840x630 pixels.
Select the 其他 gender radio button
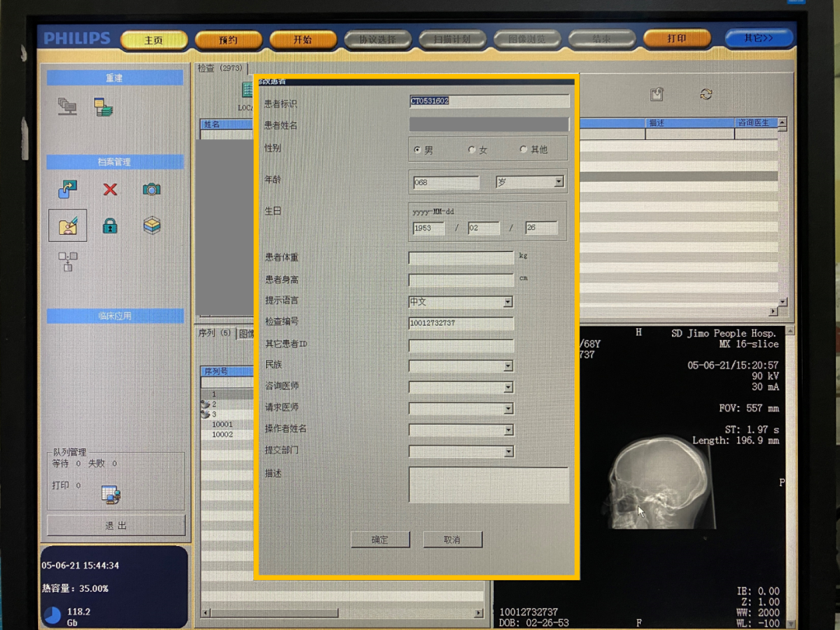point(523,149)
